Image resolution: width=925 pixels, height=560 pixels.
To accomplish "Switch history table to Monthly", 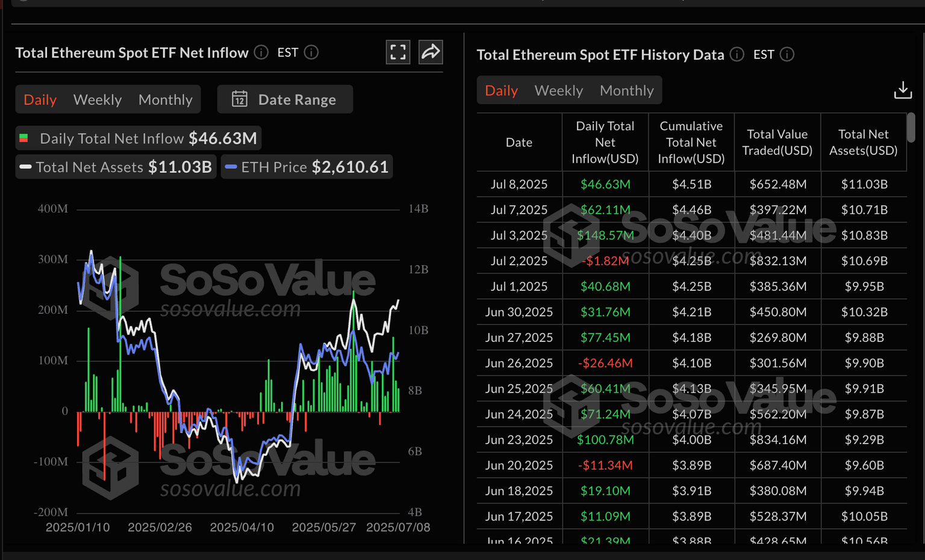I will [627, 90].
